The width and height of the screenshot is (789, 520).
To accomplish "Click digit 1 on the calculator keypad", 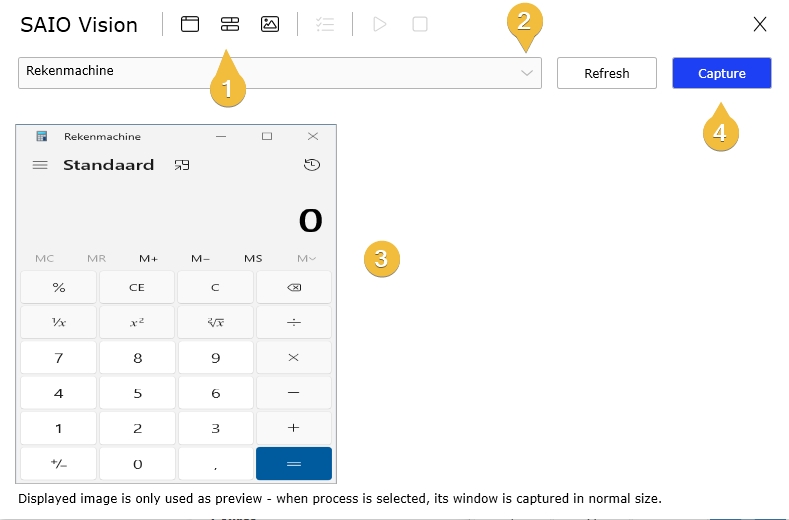I will tap(58, 428).
